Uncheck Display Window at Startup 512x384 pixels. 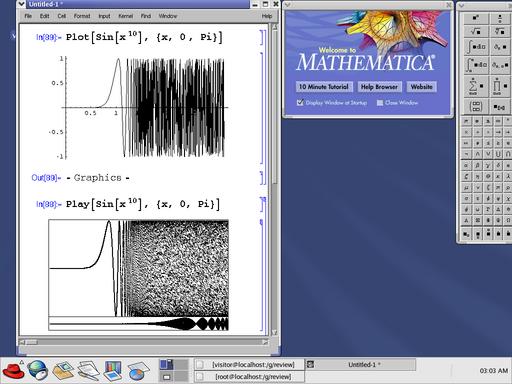click(300, 103)
